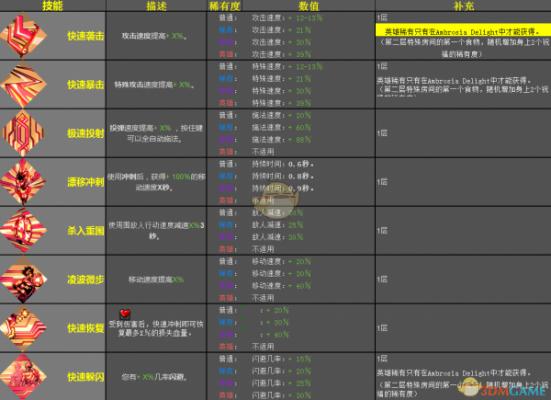Image resolution: width=551 pixels, height=400 pixels.
Task: Click the 描述 column header
Action: pos(156,6)
